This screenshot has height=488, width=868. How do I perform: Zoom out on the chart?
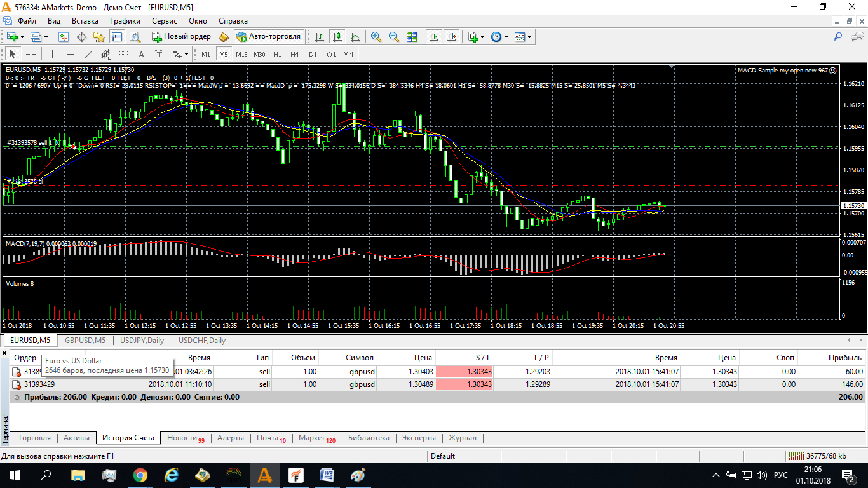(394, 37)
